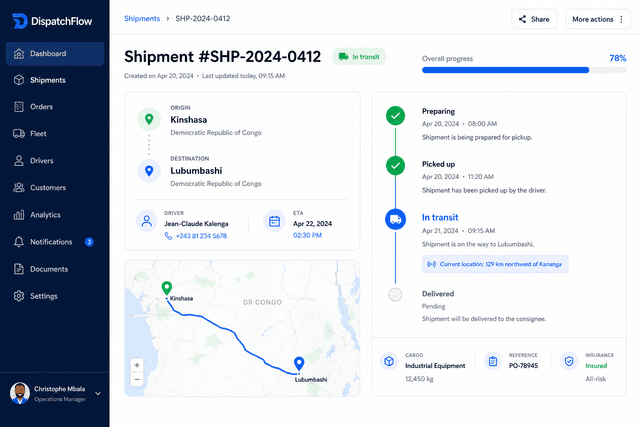The image size is (640, 427).
Task: Open the Customers page
Action: coord(55,188)
